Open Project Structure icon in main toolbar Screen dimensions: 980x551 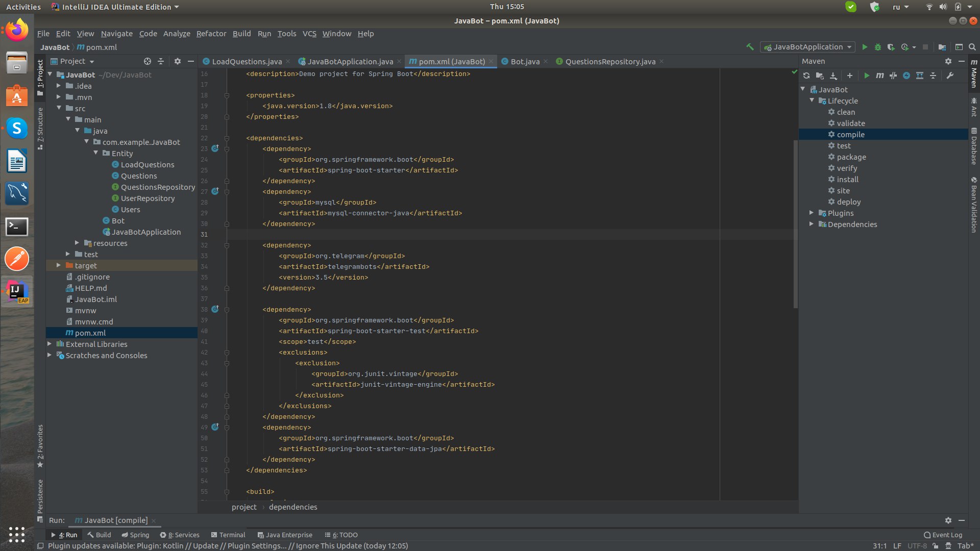coord(942,47)
